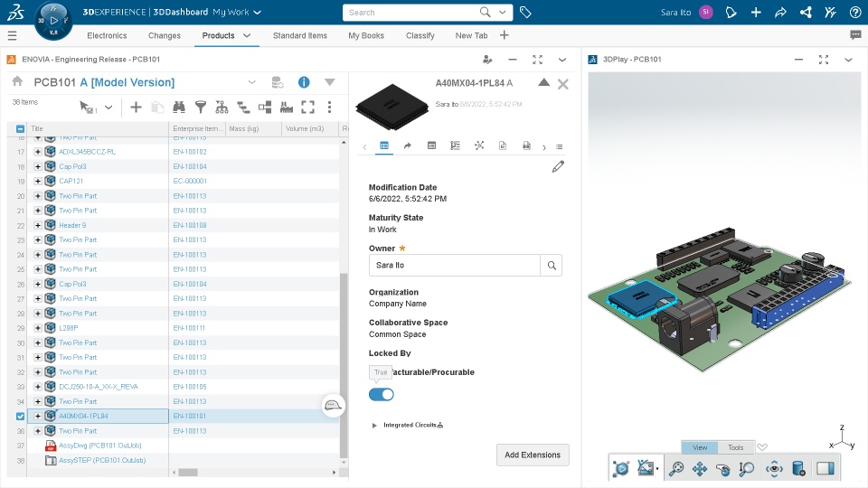Open the Changes tab
The image size is (868, 488).
(x=165, y=35)
